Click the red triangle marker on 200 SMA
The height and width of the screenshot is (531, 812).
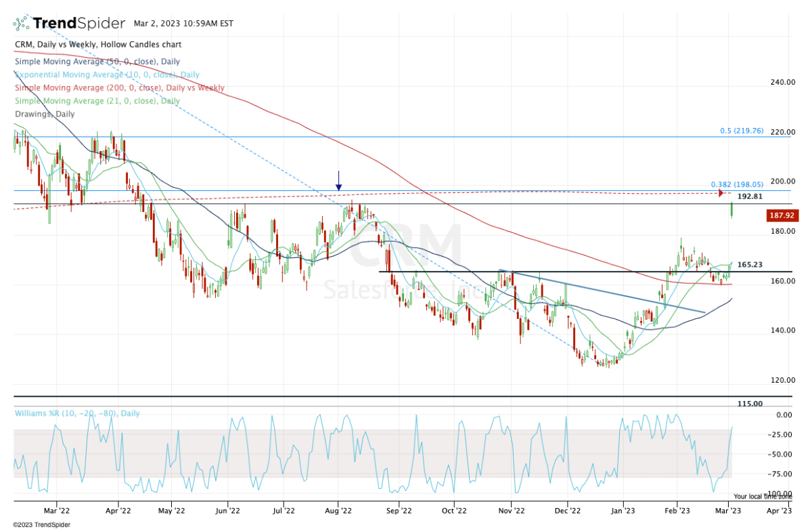point(721,194)
